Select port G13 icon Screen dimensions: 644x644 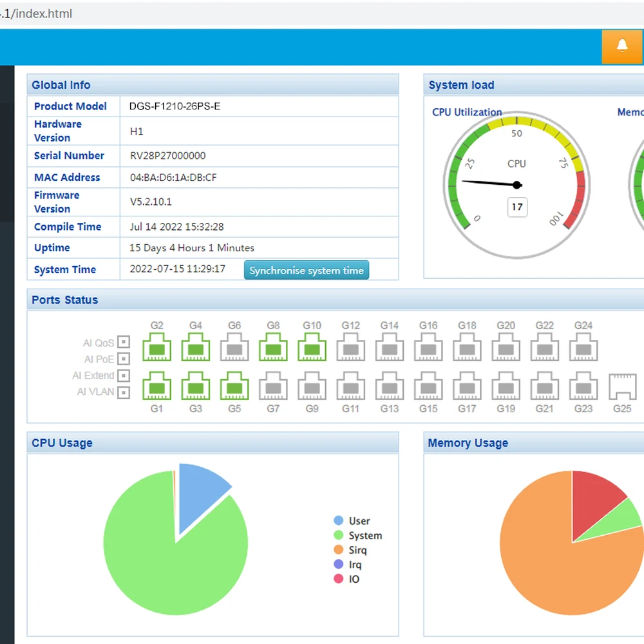[390, 386]
